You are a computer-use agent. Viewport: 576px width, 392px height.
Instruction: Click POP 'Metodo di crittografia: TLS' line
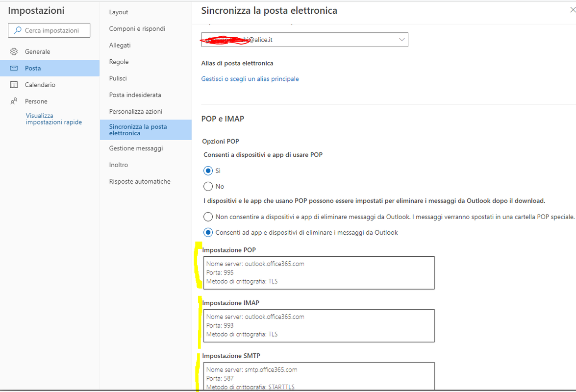point(242,281)
